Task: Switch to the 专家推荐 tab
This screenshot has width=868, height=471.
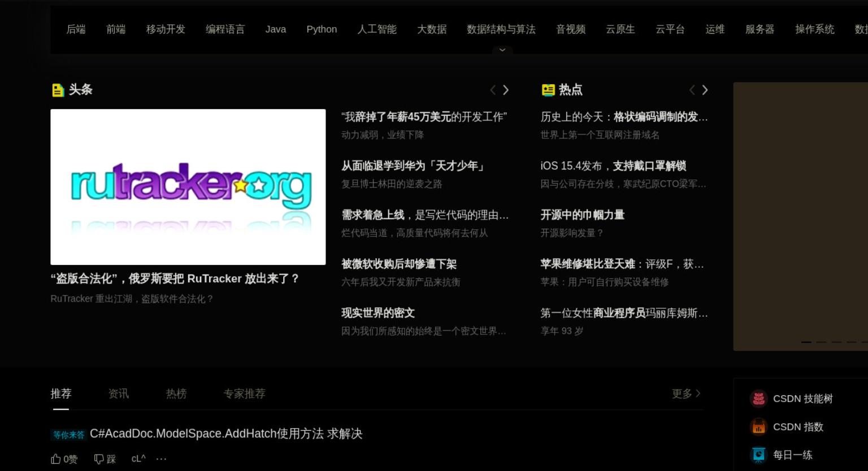Action: (244, 394)
